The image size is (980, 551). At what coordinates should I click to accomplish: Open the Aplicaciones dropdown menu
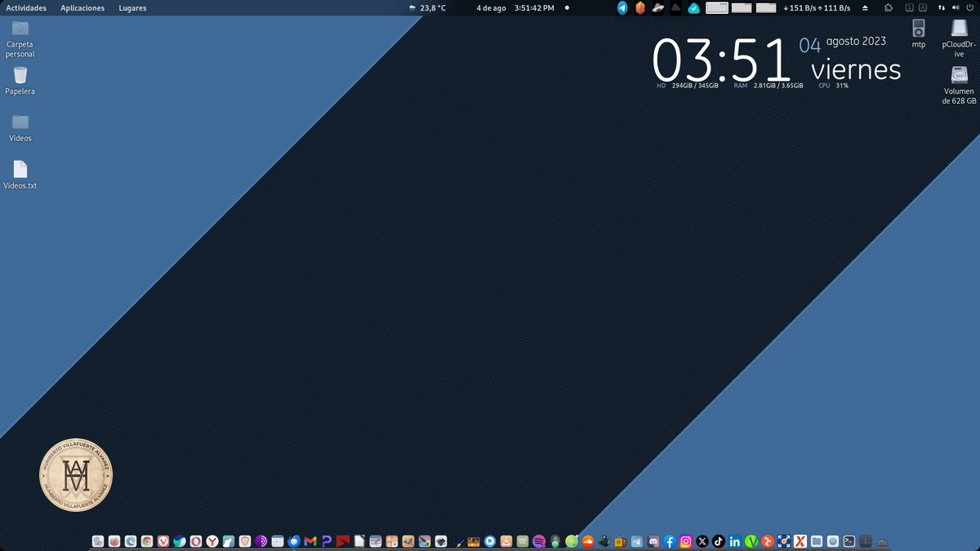pyautogui.click(x=82, y=7)
